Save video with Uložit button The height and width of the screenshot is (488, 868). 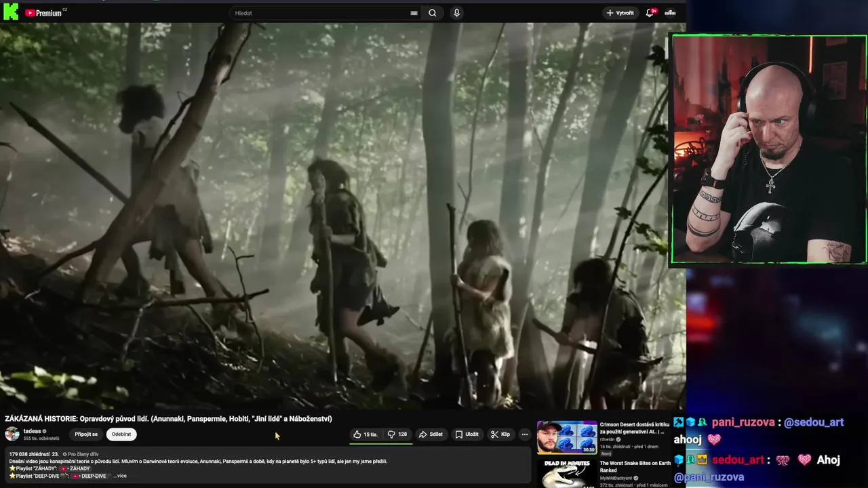click(x=467, y=434)
